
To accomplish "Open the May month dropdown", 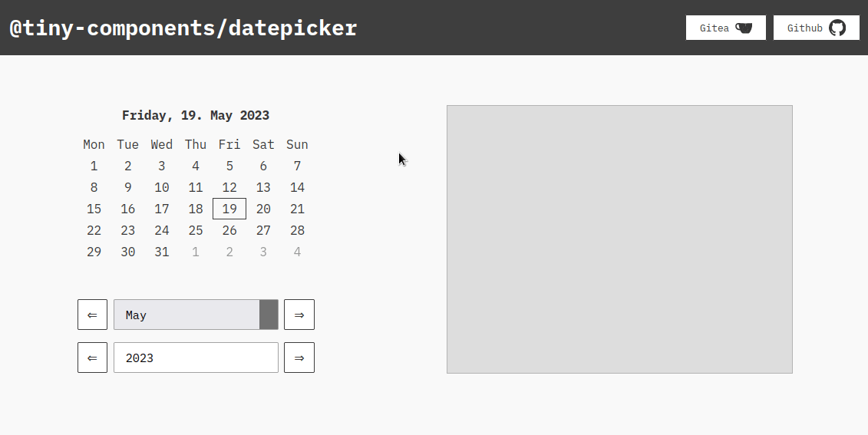I will tap(186, 315).
